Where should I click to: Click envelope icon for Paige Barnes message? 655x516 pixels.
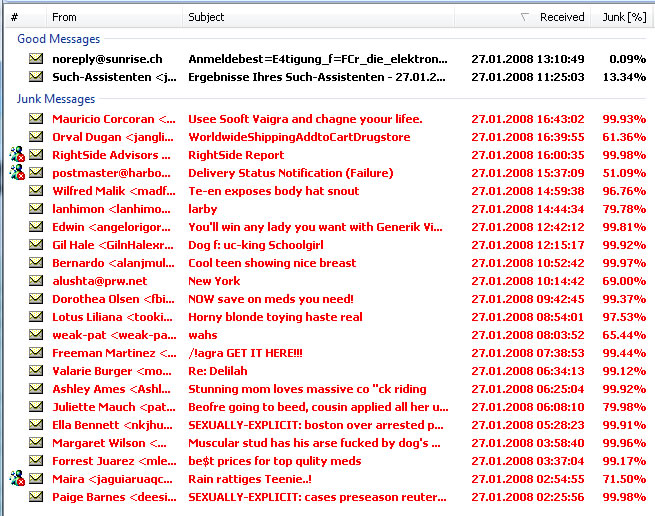36,496
